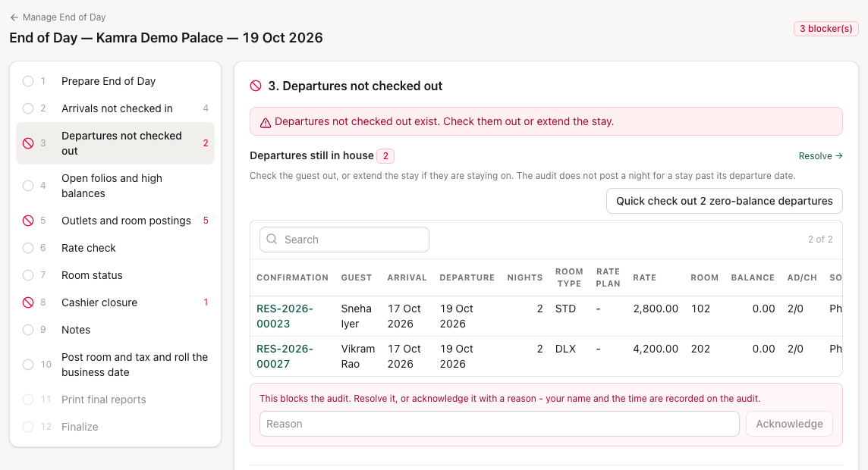Click room number 202

700,349
